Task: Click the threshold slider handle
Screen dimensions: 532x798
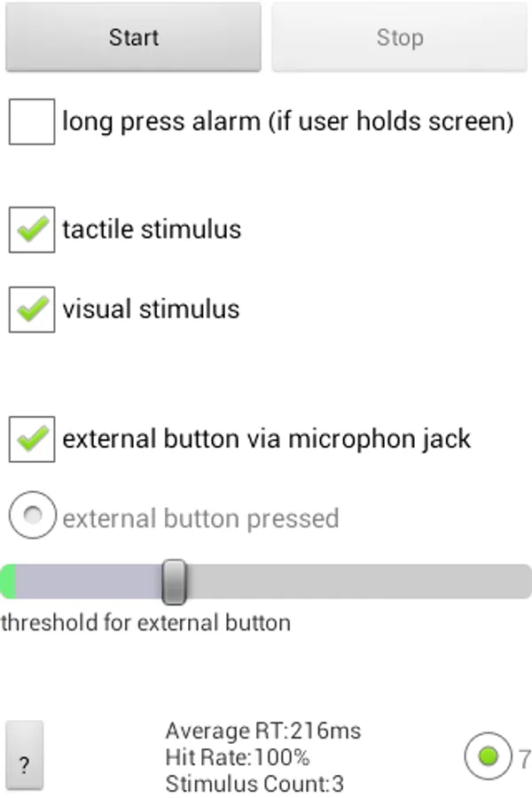Action: (x=175, y=582)
